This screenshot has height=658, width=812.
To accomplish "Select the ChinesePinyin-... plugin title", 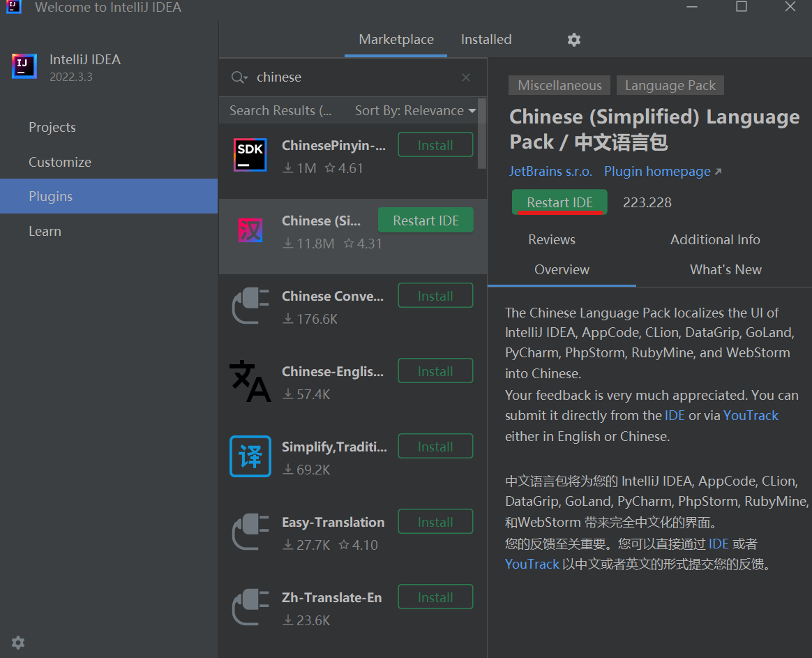I will click(x=333, y=146).
